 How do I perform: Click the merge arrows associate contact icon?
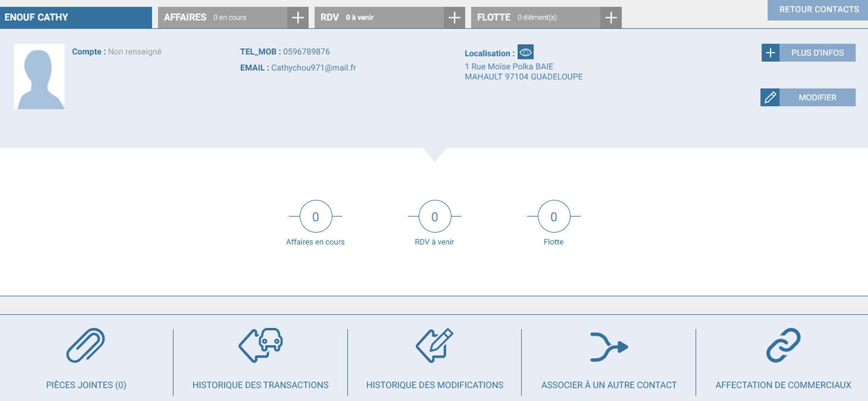pos(609,347)
